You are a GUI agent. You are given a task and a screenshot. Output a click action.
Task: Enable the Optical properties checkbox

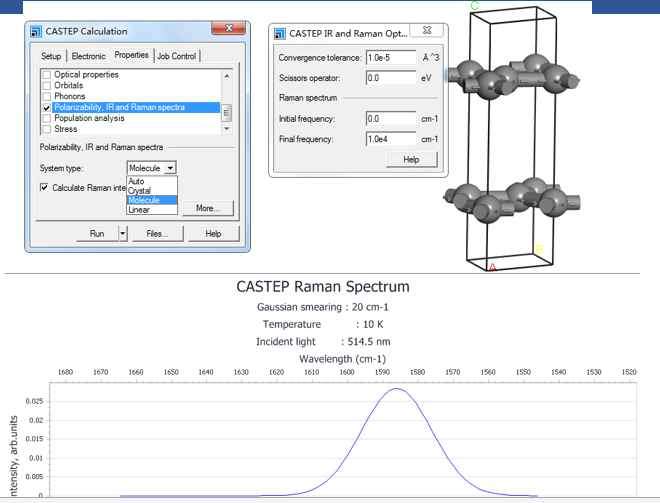pyautogui.click(x=45, y=75)
